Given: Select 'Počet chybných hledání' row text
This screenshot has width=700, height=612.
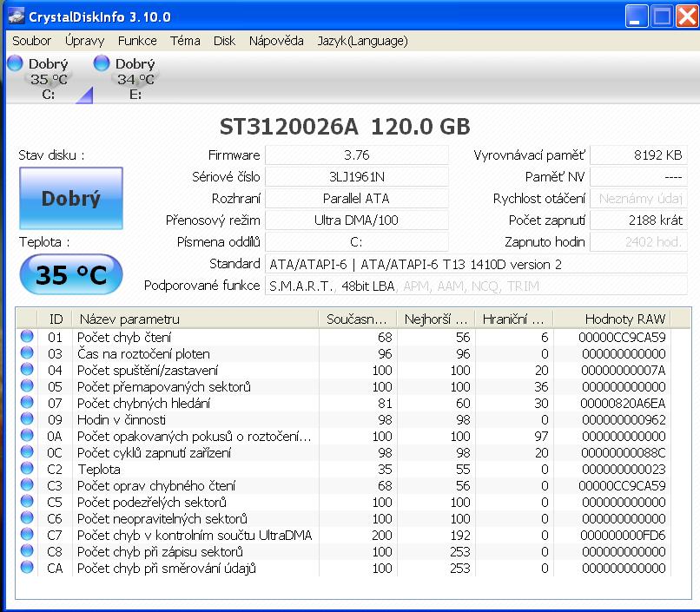Looking at the screenshot, I should coord(144,404).
